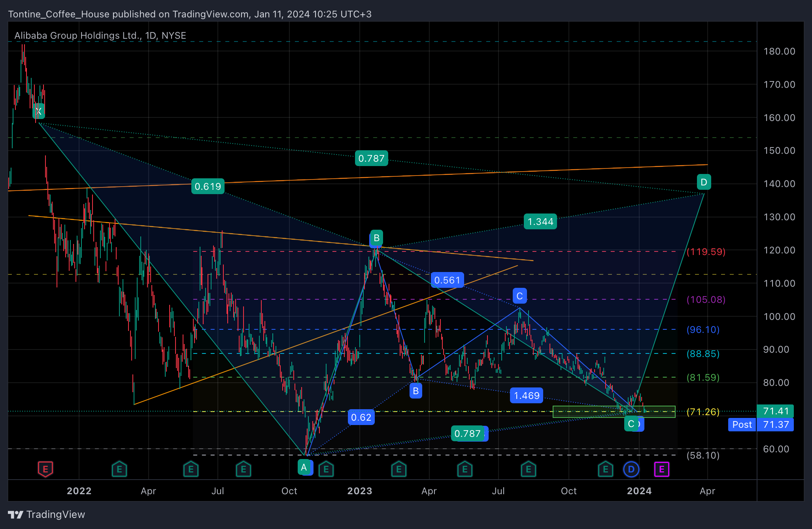Click the (58.10) grey level label
Image resolution: width=812 pixels, height=529 pixels.
coord(703,455)
